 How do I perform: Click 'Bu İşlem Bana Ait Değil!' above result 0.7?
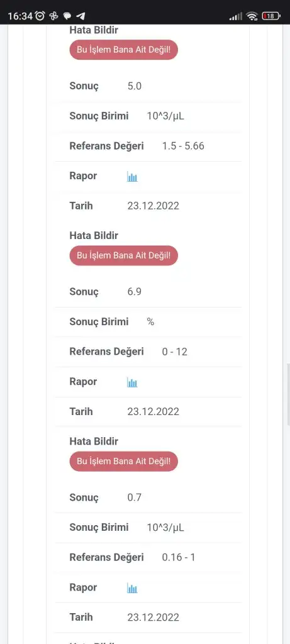(124, 461)
